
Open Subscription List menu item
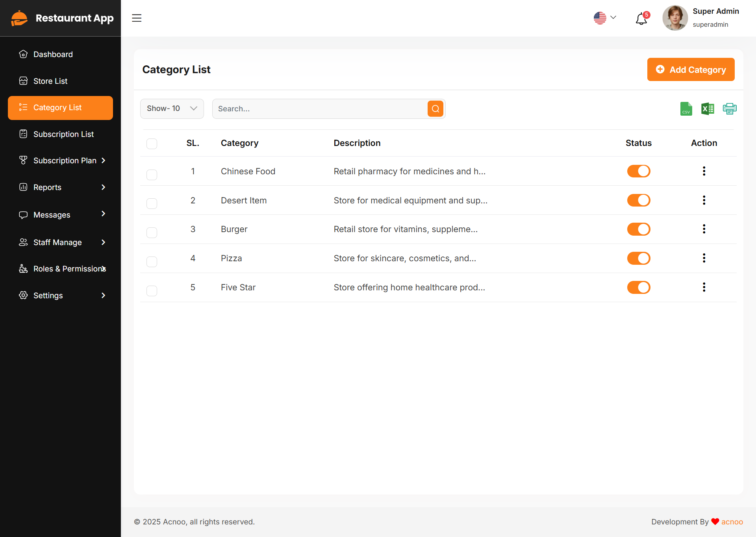[63, 134]
